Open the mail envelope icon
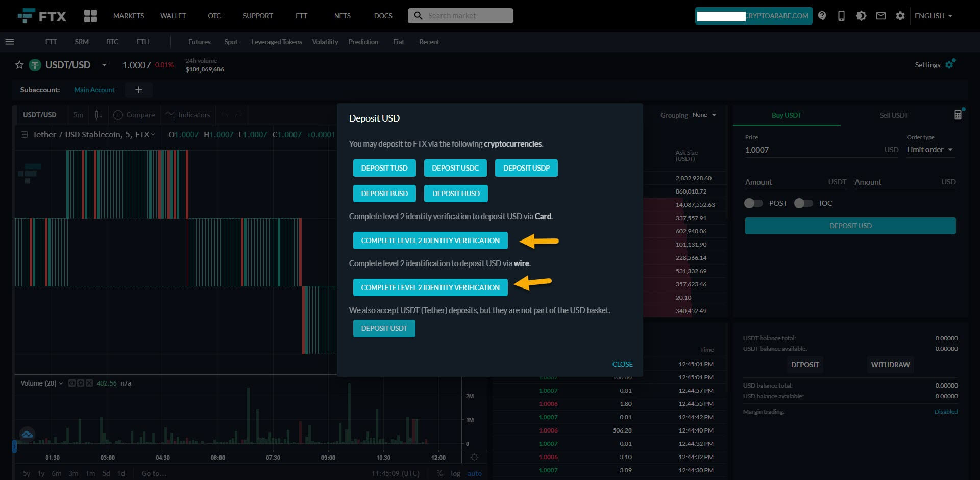980x480 pixels. click(880, 16)
